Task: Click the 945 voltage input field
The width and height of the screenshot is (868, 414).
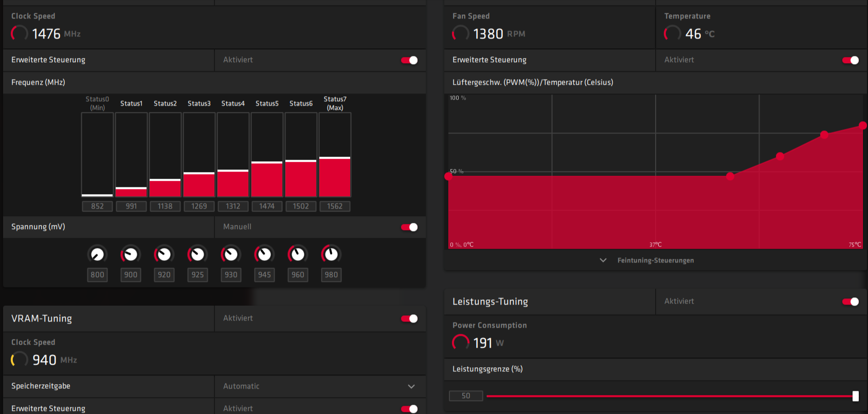Action: pos(264,275)
